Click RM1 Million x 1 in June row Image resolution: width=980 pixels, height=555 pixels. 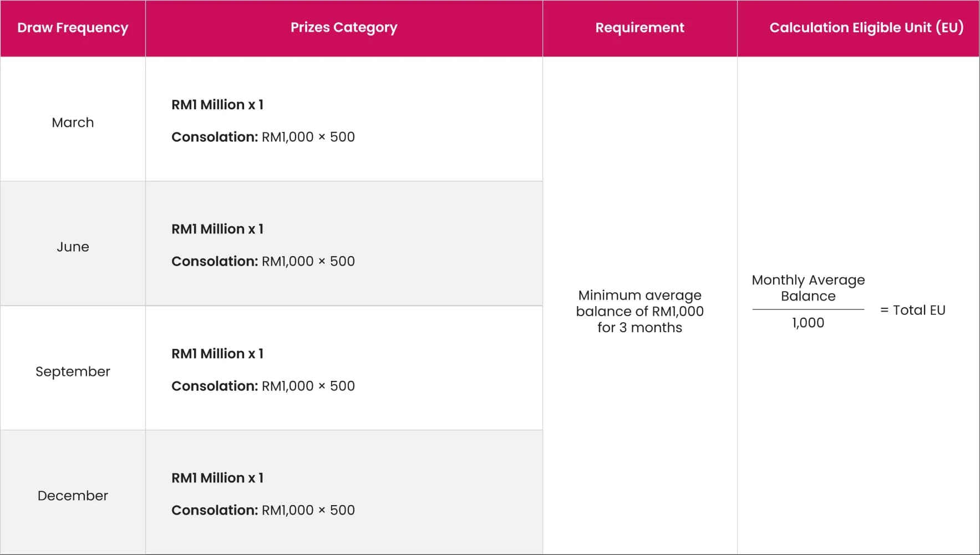(x=217, y=229)
